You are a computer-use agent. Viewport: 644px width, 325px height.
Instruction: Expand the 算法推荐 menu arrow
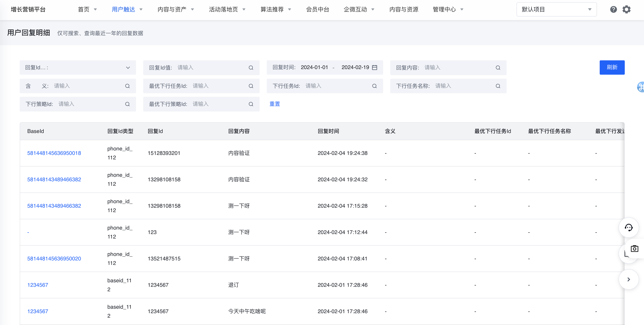(x=290, y=9)
